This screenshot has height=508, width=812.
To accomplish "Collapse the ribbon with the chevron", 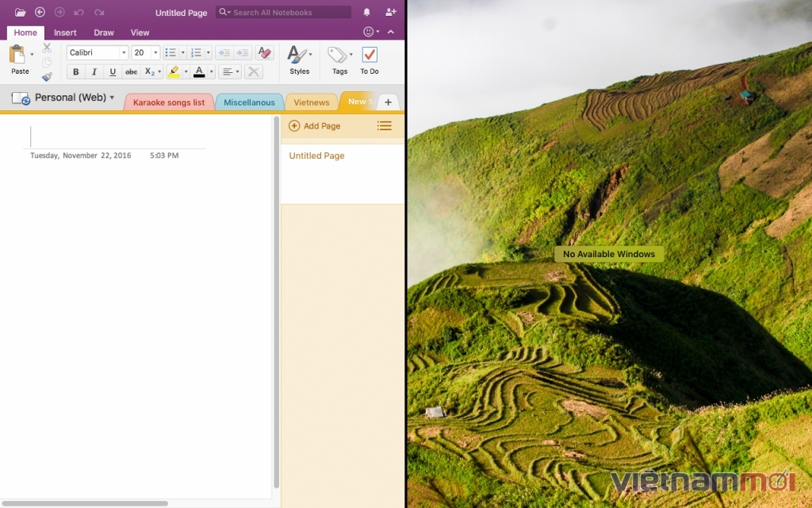I will coord(391,32).
